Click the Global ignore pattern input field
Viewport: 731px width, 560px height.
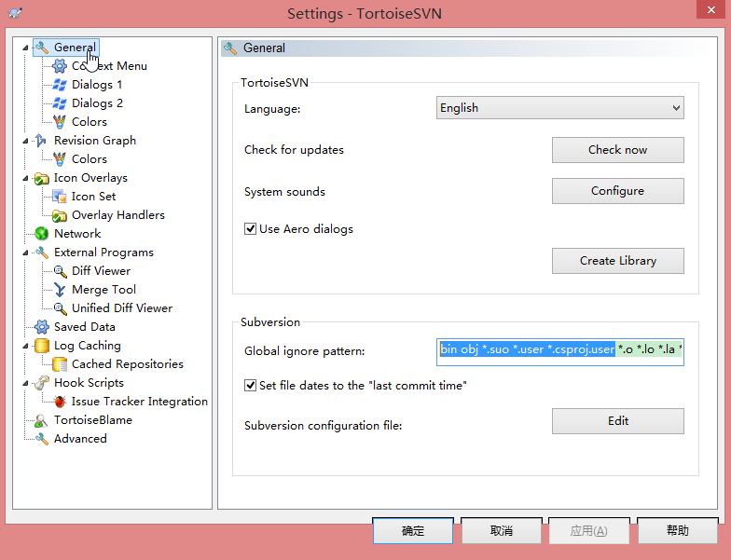tap(559, 352)
